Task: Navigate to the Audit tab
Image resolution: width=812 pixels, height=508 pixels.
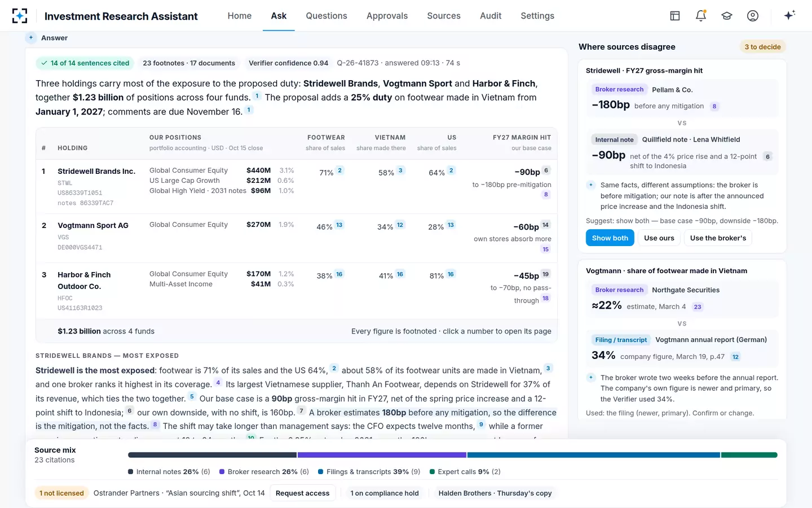Action: coord(491,16)
